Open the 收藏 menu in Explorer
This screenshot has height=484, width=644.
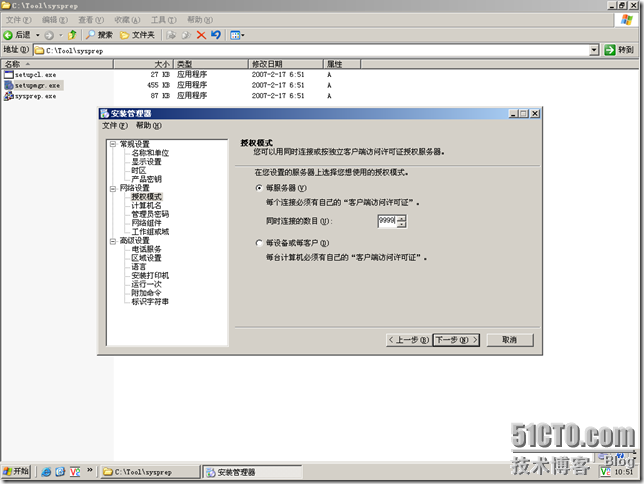click(x=127, y=20)
